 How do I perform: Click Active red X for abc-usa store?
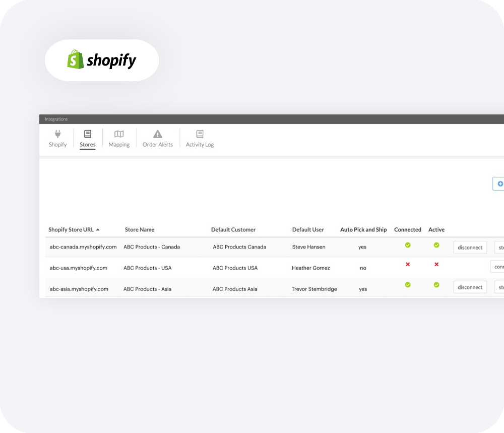[436, 264]
